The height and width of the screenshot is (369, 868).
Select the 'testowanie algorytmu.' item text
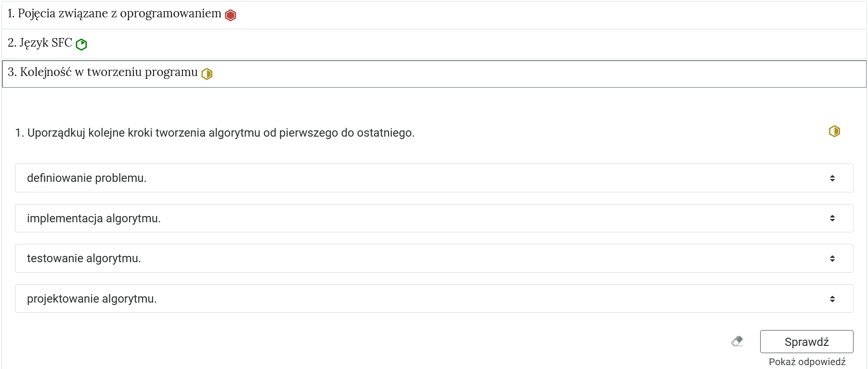click(x=84, y=259)
